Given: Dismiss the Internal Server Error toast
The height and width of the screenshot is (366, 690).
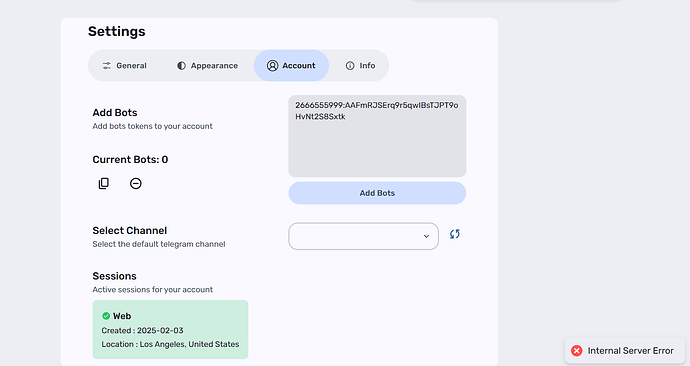Looking at the screenshot, I should [x=625, y=351].
